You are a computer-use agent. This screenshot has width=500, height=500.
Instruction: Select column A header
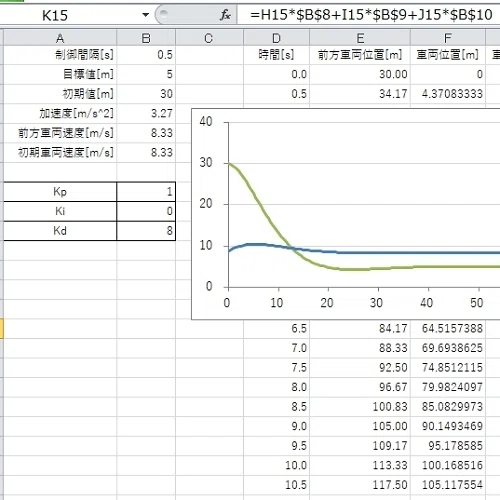(60, 38)
